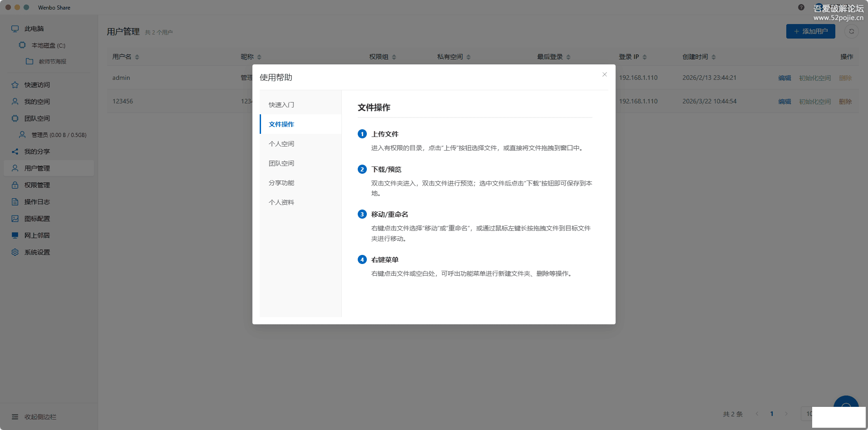Click 编辑 link for admin user
This screenshot has height=430, width=868.
784,78
